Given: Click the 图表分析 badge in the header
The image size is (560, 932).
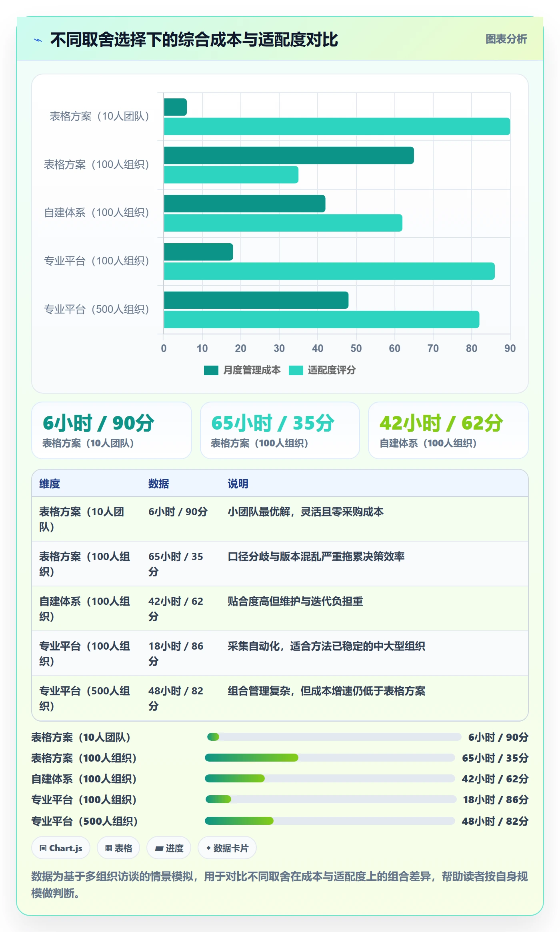Looking at the screenshot, I should point(506,39).
